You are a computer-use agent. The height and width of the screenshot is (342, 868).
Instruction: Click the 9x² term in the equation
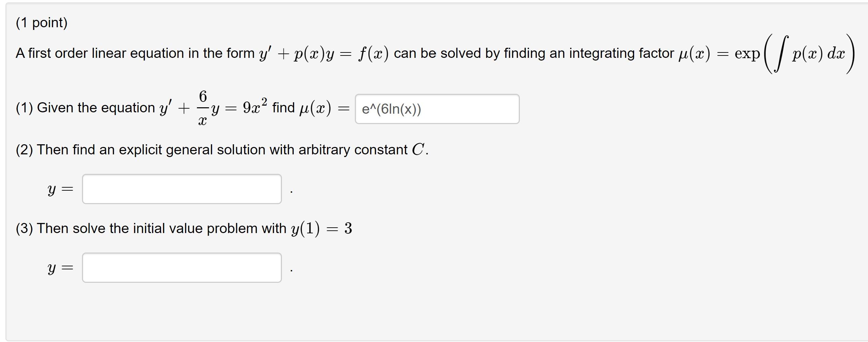pyautogui.click(x=255, y=106)
